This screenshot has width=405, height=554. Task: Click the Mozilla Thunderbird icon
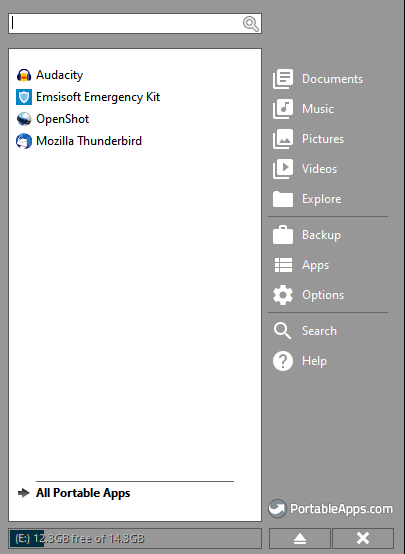click(24, 141)
